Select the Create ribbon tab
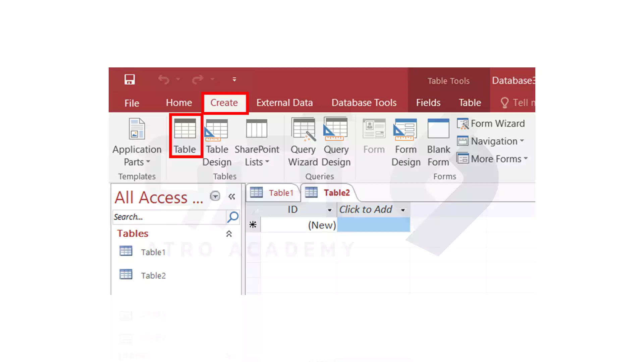Viewport: 644px width, 362px height. pos(224,103)
